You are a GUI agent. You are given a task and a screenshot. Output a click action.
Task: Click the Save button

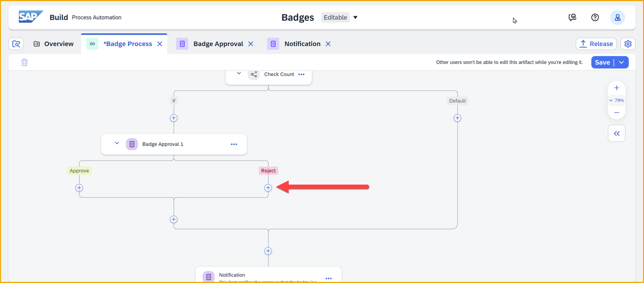[602, 63]
